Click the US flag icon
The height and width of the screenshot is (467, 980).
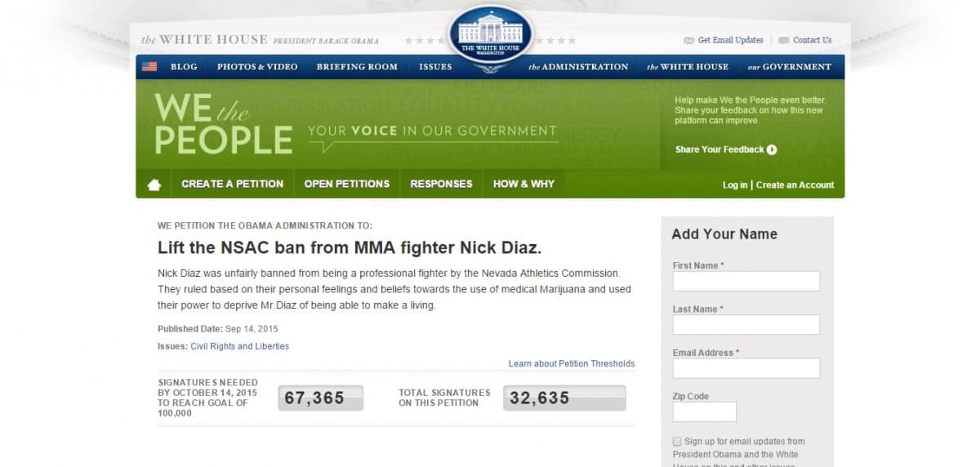149,67
